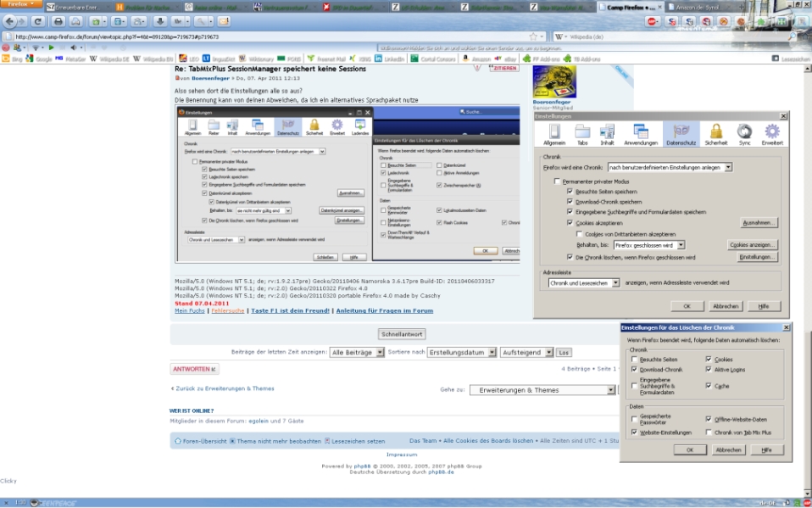812x508 pixels.
Task: Open the 'Fehlersuche' link in the signature
Action: click(x=228, y=311)
